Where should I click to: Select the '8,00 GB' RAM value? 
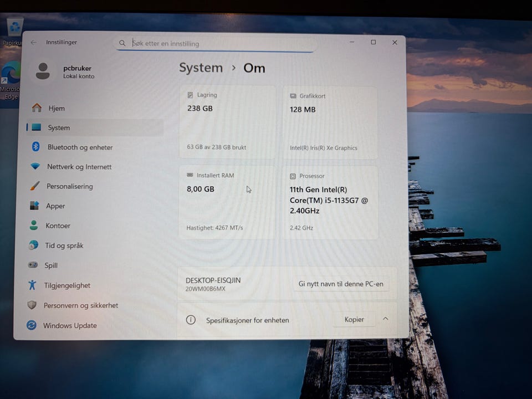coord(201,189)
